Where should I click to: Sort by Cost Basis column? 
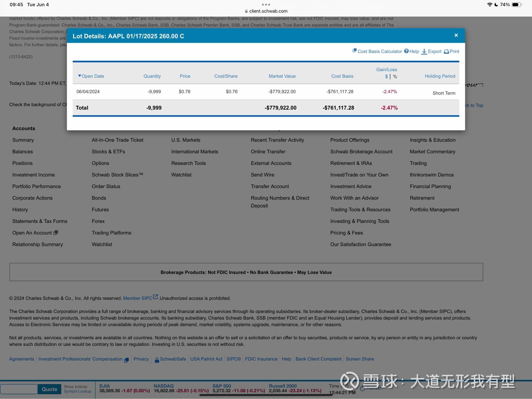(x=342, y=76)
